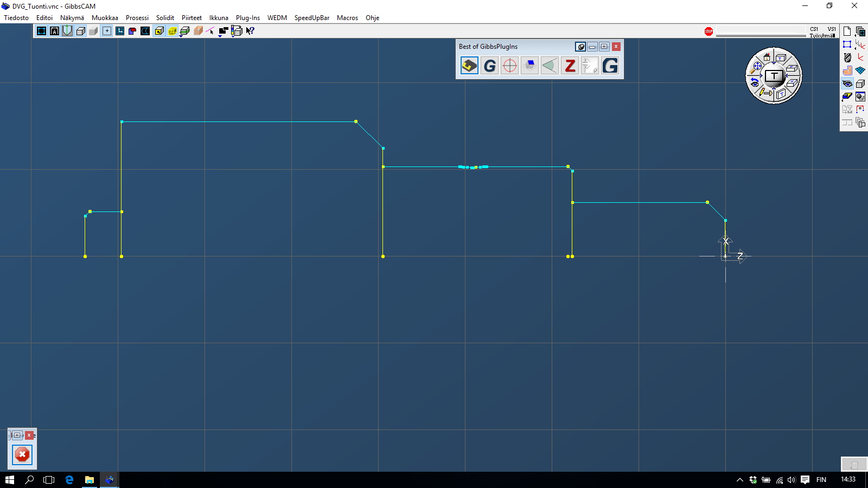The image size is (868, 488).
Task: Toggle the stock outline rectangle display icon
Action: tap(41, 31)
